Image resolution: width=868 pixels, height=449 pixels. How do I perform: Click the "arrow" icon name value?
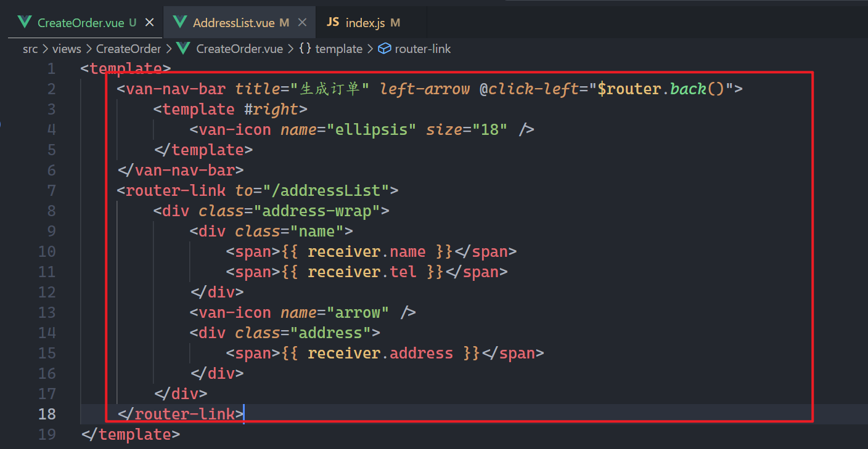click(x=358, y=313)
